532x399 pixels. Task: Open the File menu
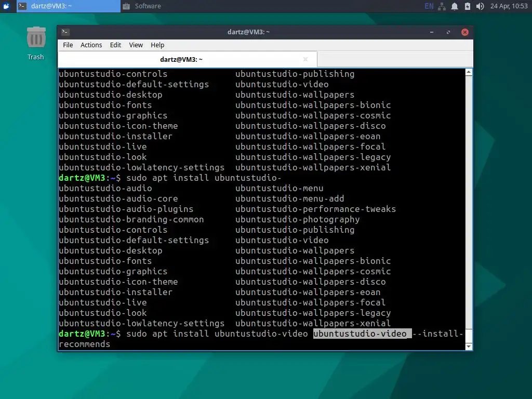point(68,45)
